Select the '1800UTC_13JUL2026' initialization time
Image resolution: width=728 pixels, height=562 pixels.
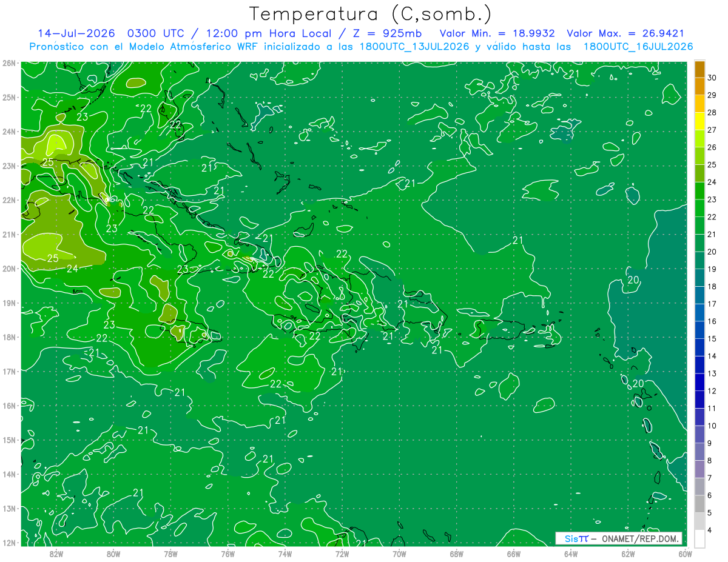tap(414, 47)
